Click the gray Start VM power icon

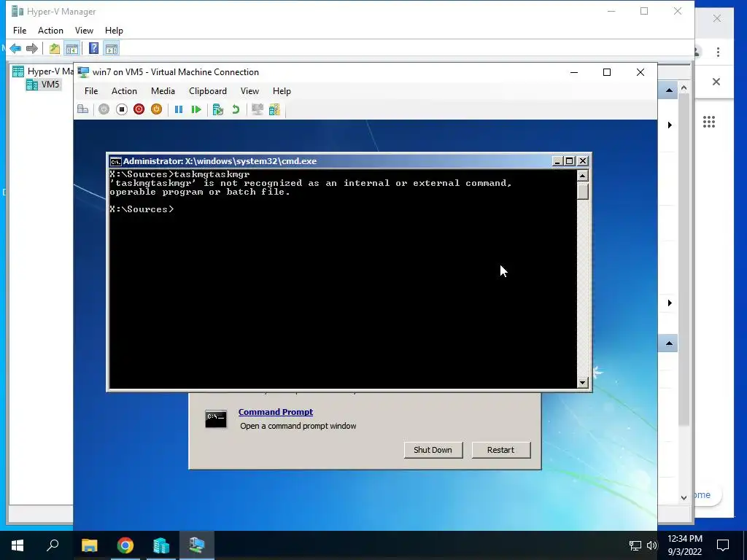104,109
